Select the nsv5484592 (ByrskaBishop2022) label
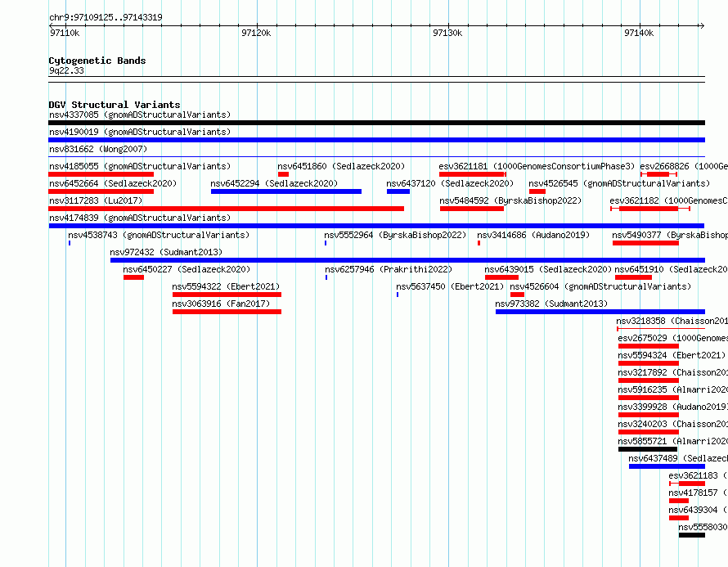728x567 pixels. (x=510, y=200)
